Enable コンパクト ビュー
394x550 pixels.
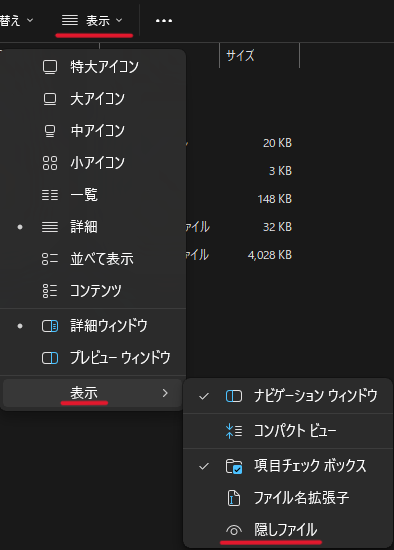[x=288, y=431]
